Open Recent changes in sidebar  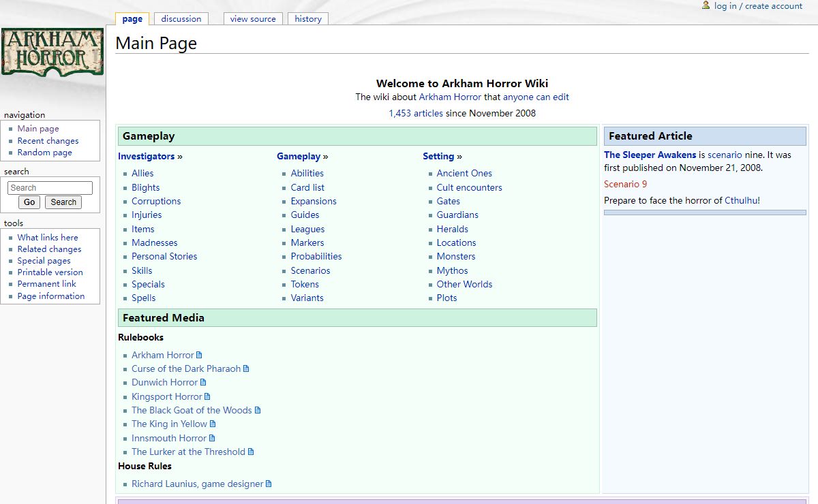pos(48,141)
